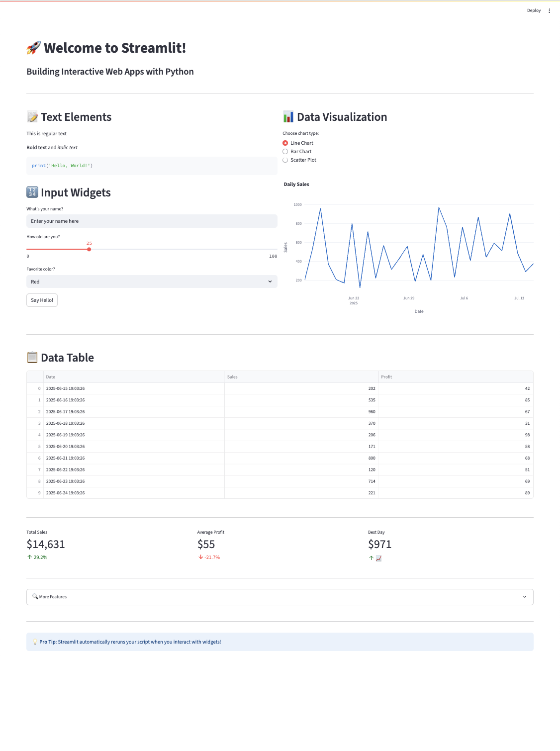The image size is (560, 751).
Task: Click the magnifier icon in More Features
Action: click(x=35, y=596)
